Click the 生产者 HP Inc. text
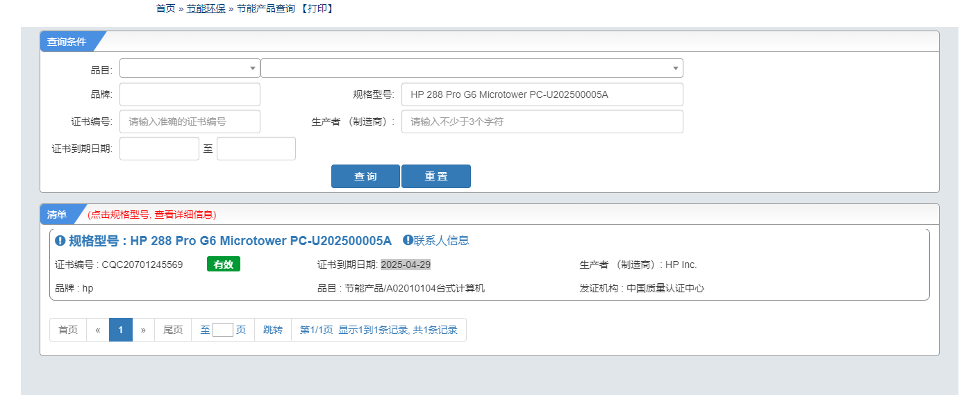980x395 pixels. click(638, 264)
